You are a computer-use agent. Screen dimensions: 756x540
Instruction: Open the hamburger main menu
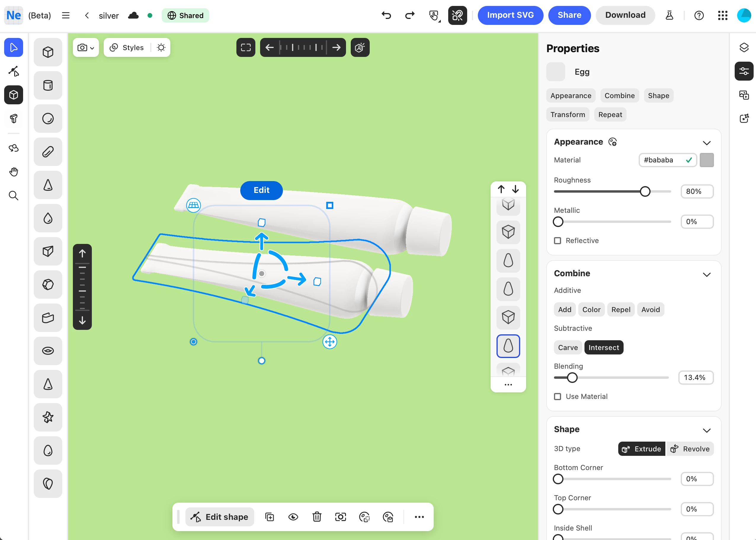point(66,15)
